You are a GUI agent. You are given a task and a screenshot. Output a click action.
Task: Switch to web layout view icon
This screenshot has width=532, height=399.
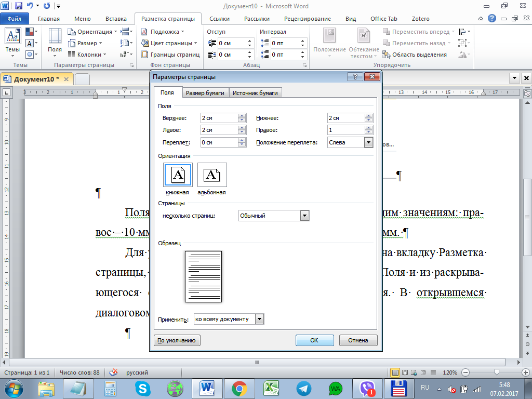tap(414, 373)
